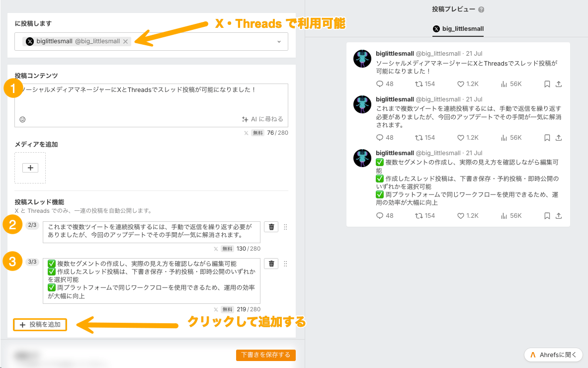Focus the main post content text area

tap(152, 105)
